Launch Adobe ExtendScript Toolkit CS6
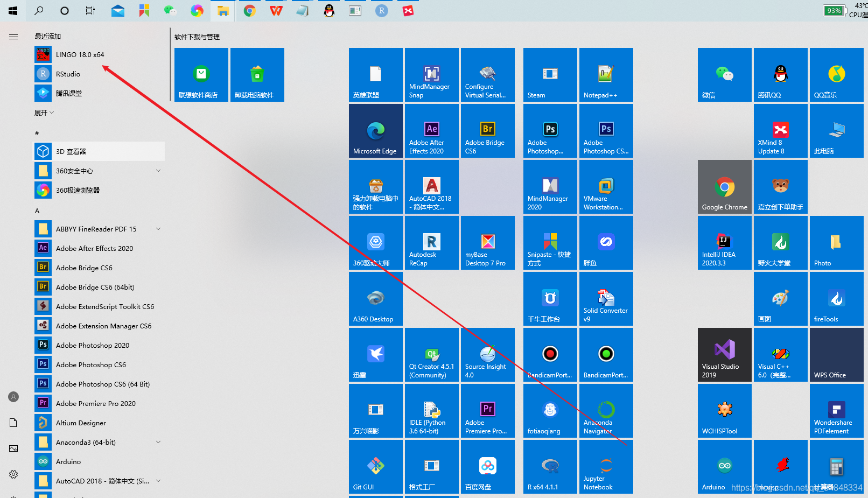Viewport: 868px width, 498px height. 100,306
